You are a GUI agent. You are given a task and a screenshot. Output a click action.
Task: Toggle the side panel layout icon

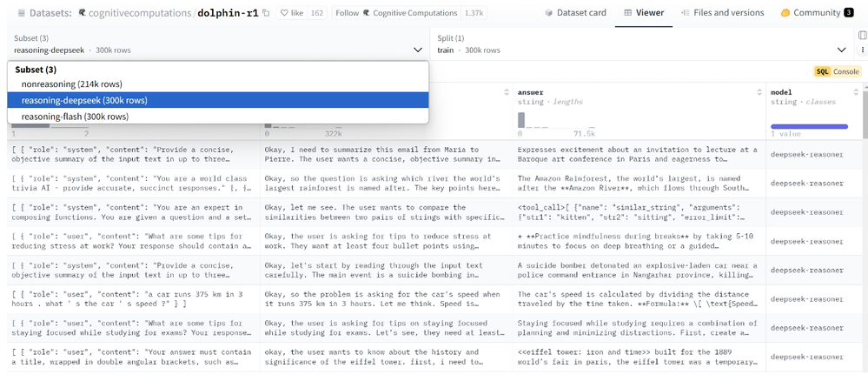[863, 36]
